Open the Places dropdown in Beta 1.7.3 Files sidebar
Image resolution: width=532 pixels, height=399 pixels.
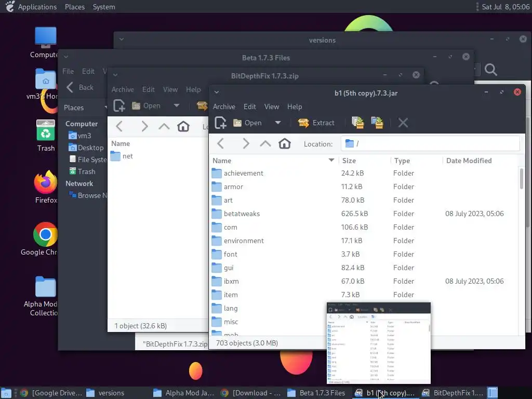[x=85, y=108]
